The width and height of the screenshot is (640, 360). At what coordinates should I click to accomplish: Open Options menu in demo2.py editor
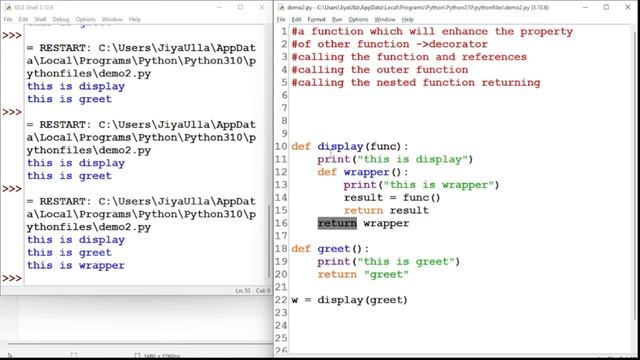point(358,19)
